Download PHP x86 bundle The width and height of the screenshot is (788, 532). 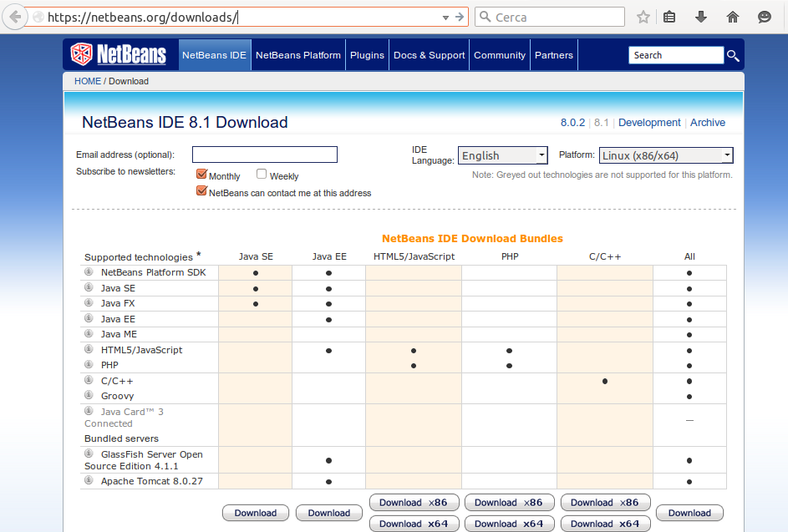[510, 503]
